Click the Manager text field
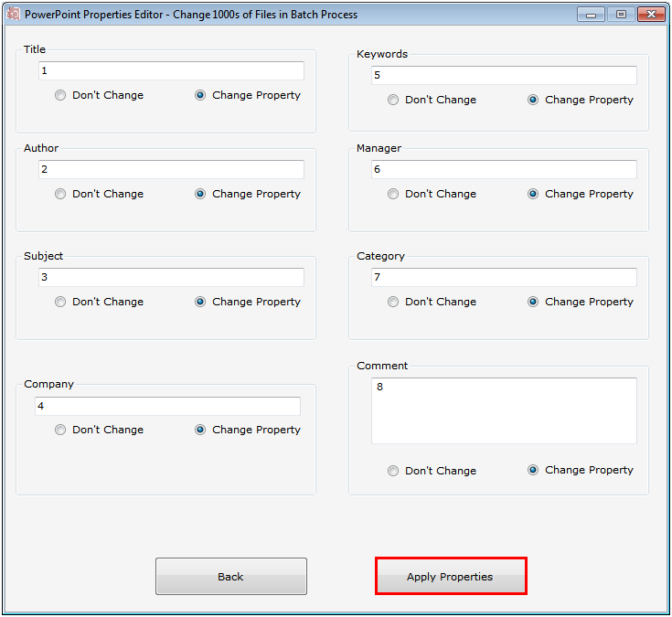672x617 pixels. [x=504, y=169]
